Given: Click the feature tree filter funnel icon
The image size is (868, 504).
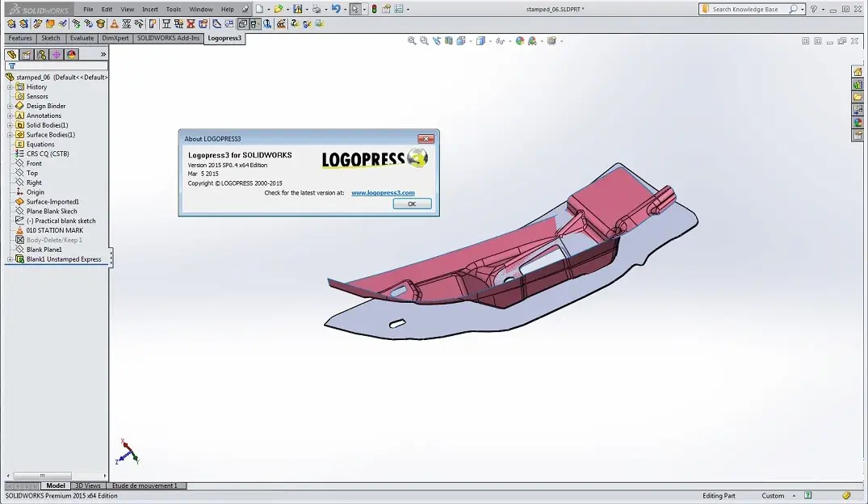Looking at the screenshot, I should (11, 66).
